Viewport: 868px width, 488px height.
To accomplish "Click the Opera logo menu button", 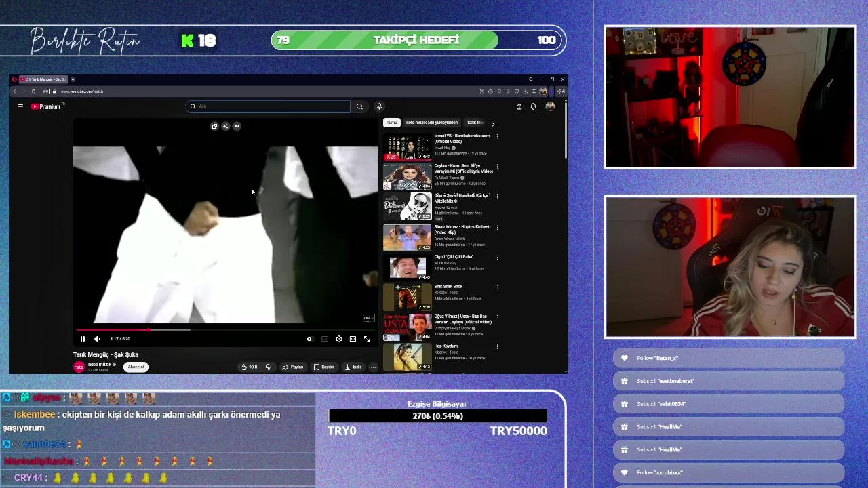I will point(14,79).
